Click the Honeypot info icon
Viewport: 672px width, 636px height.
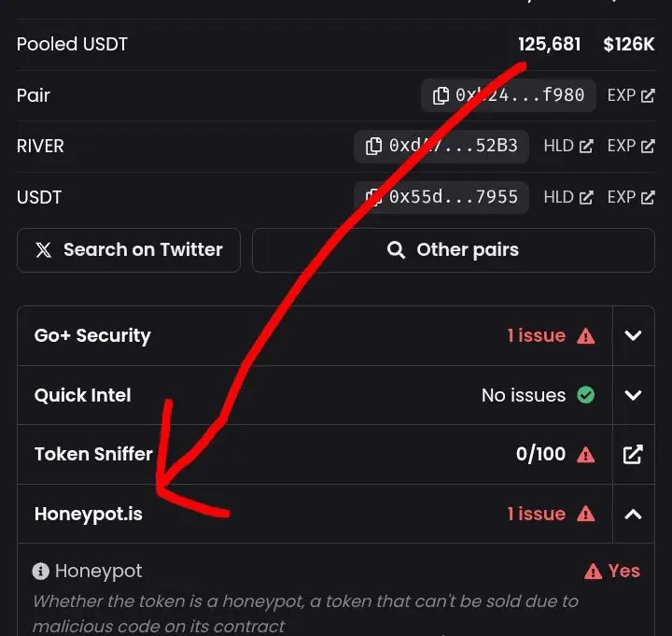[41, 571]
